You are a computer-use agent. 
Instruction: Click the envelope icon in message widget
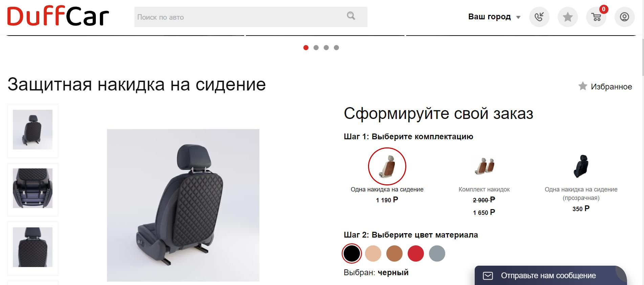click(x=488, y=276)
